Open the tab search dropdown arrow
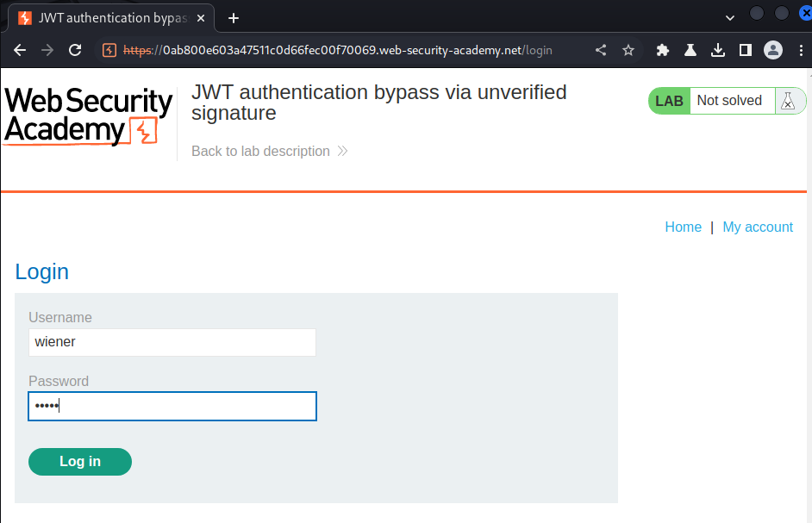The height and width of the screenshot is (523, 812). [729, 18]
